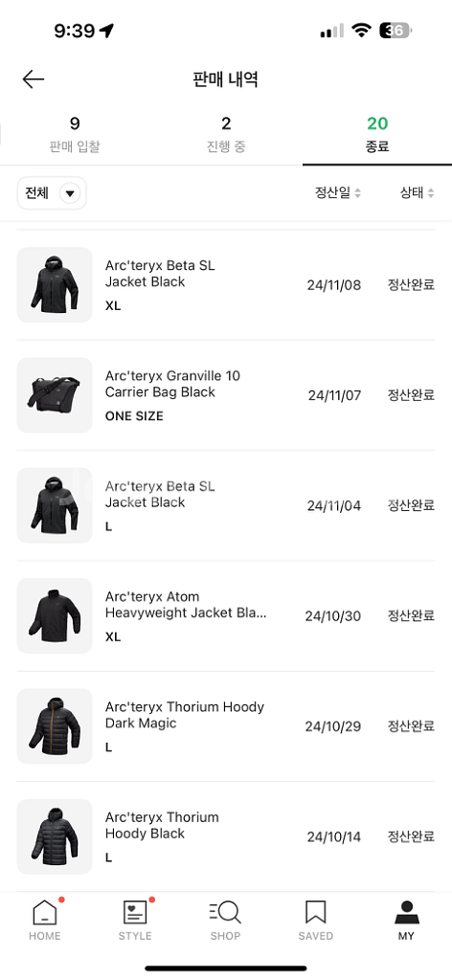Sort the list by 정산일
This screenshot has height=980, width=452.
point(338,193)
